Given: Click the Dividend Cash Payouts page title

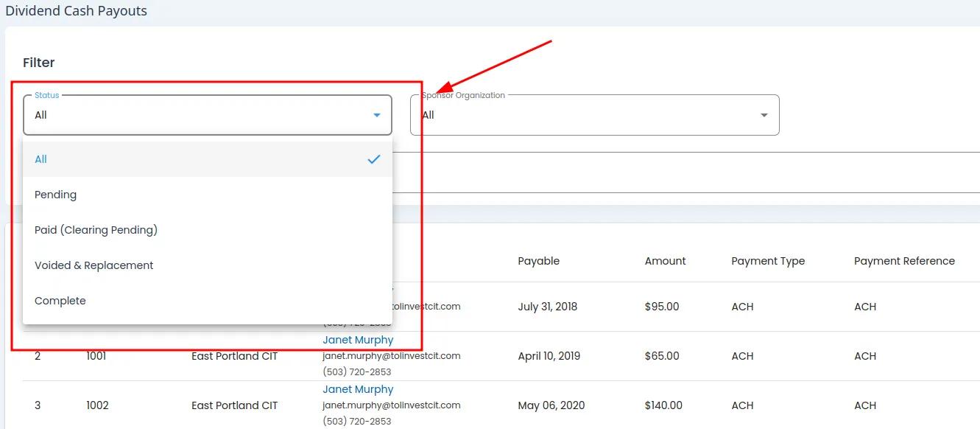Looking at the screenshot, I should click(x=76, y=11).
